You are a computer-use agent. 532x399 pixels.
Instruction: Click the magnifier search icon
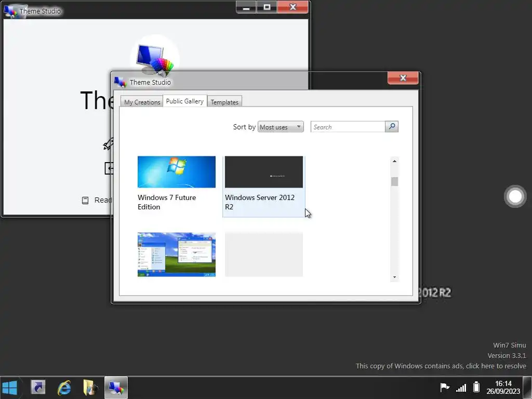[x=392, y=127]
